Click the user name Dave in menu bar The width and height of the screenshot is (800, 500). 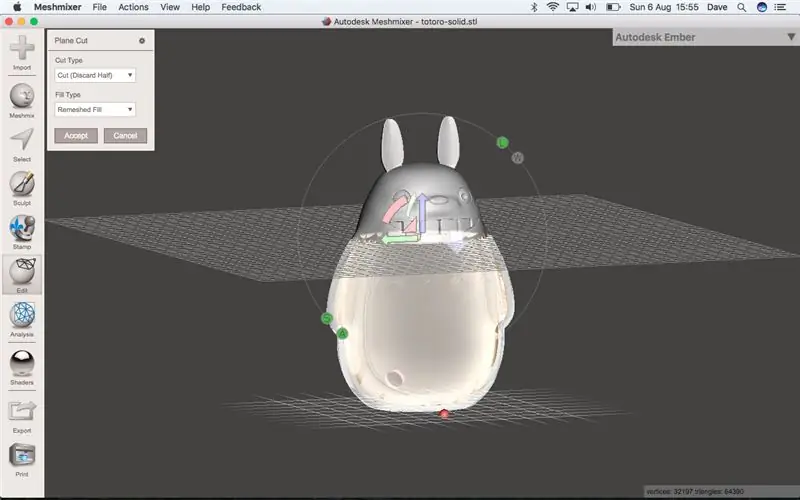(x=717, y=7)
